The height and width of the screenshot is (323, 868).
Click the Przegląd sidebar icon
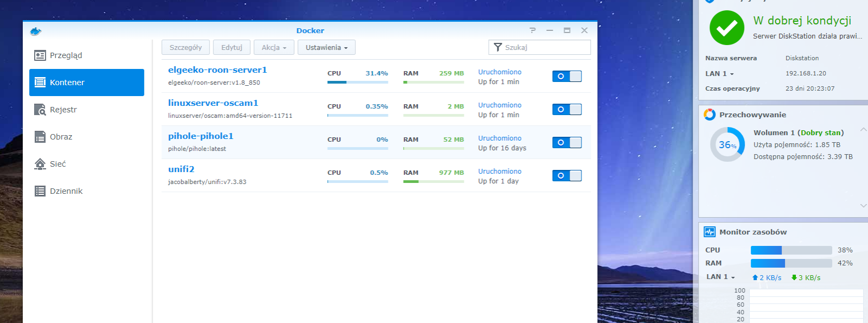click(x=40, y=55)
